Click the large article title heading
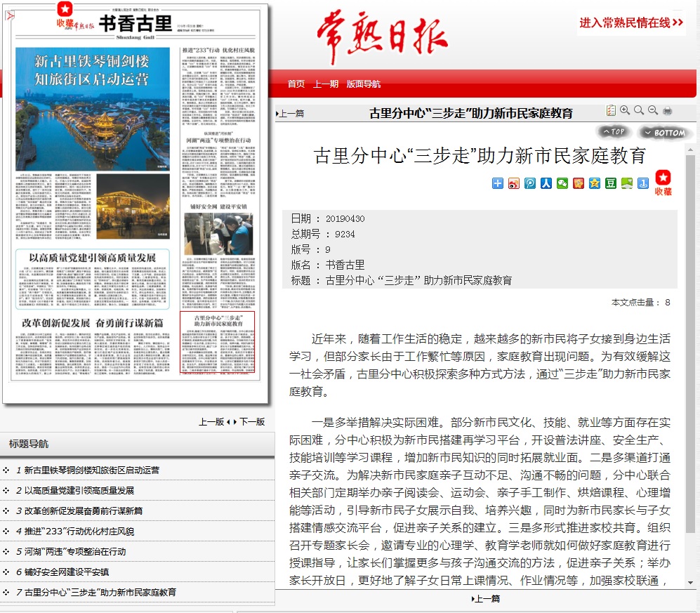 (x=480, y=156)
